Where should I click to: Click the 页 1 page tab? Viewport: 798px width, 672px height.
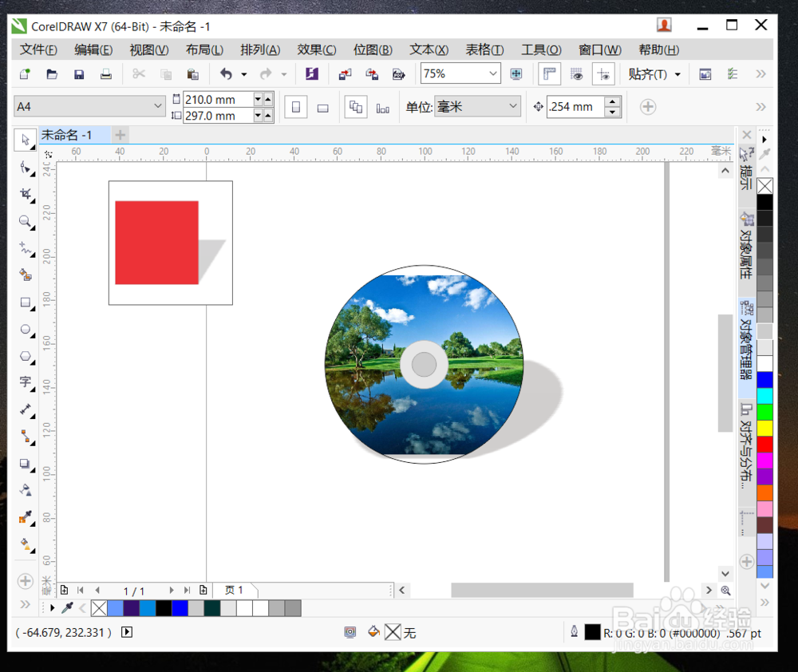point(235,591)
